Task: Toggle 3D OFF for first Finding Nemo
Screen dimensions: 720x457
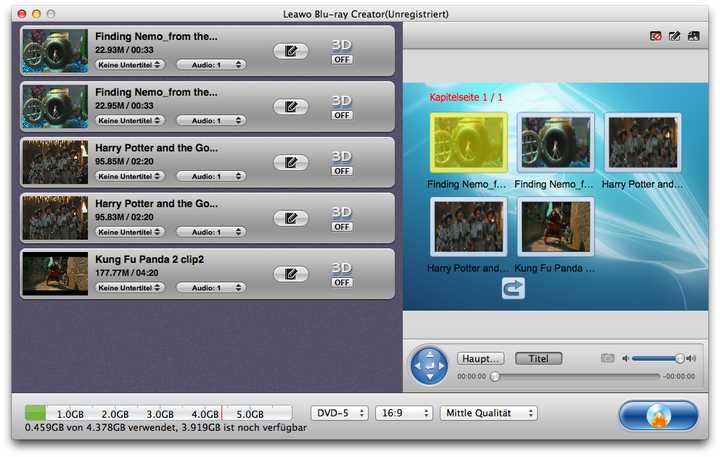Action: (342, 59)
